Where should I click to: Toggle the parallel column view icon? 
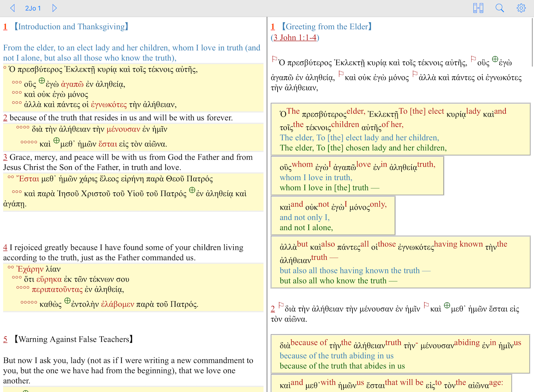pyautogui.click(x=478, y=8)
